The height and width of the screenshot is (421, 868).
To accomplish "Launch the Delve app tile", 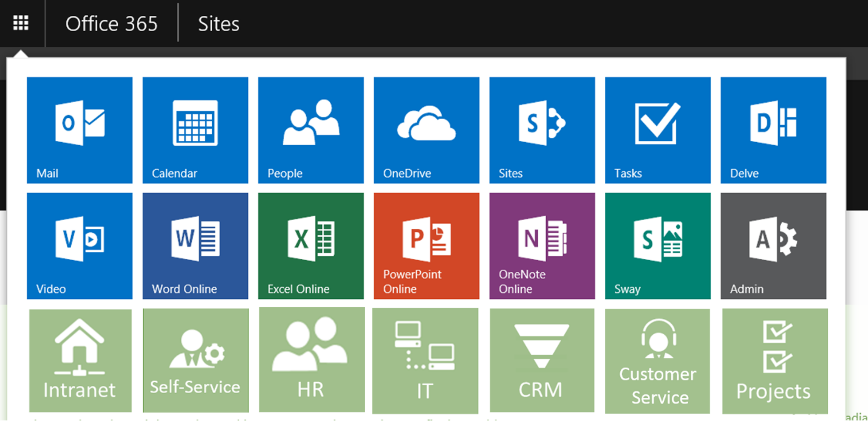I will tap(773, 130).
